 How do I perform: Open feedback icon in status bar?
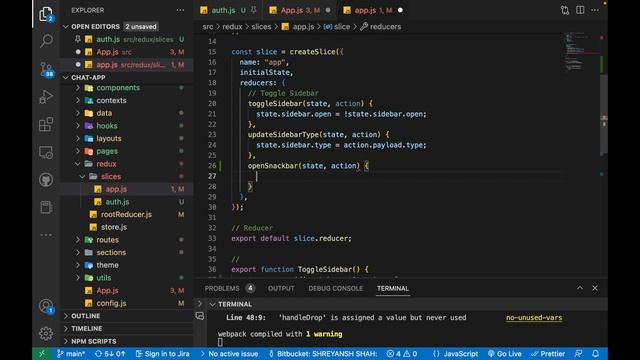click(x=578, y=353)
